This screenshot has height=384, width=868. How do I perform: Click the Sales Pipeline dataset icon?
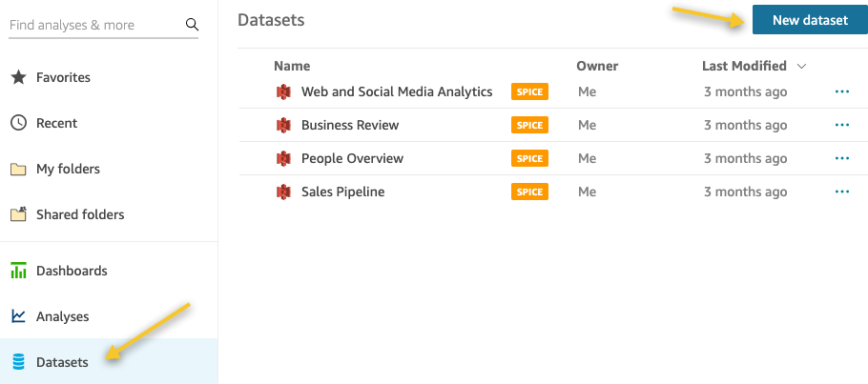click(282, 192)
